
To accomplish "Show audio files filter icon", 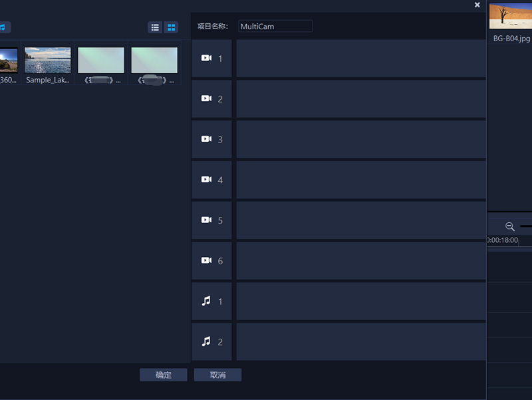I will tap(3, 27).
